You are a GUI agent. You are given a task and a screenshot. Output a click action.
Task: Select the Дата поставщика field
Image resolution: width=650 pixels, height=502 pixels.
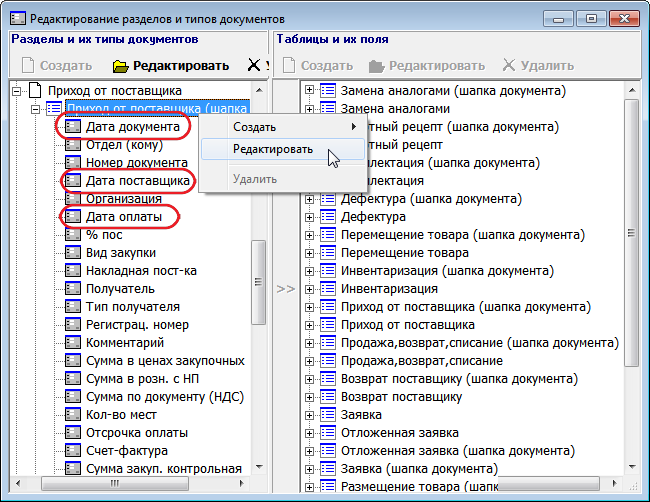coord(138,181)
